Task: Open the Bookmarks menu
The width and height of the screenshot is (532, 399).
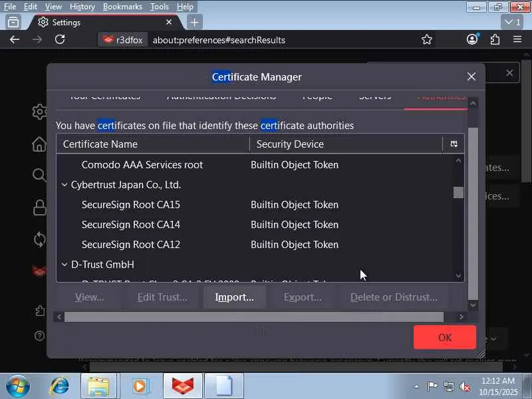Action: pos(122,7)
